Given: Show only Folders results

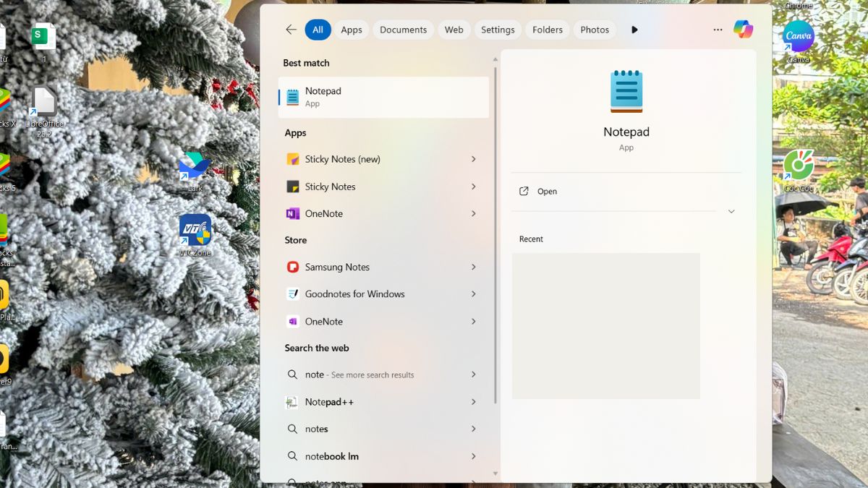Looking at the screenshot, I should click(x=548, y=30).
